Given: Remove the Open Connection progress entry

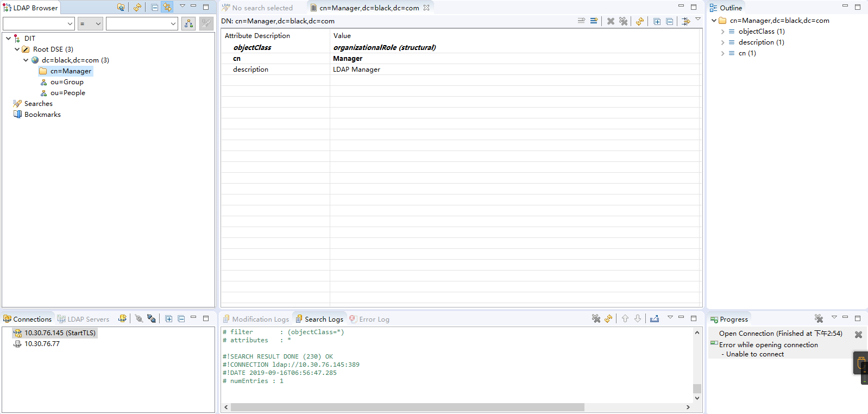Looking at the screenshot, I should (858, 335).
